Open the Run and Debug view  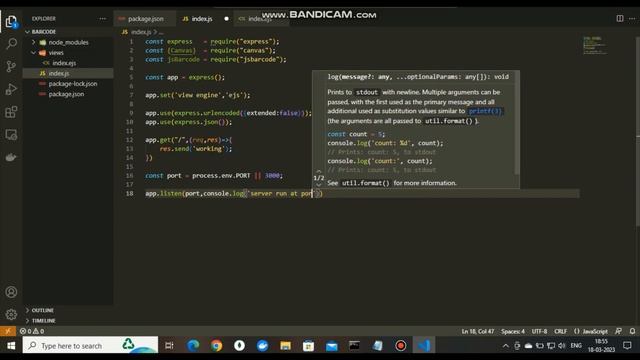click(11, 89)
